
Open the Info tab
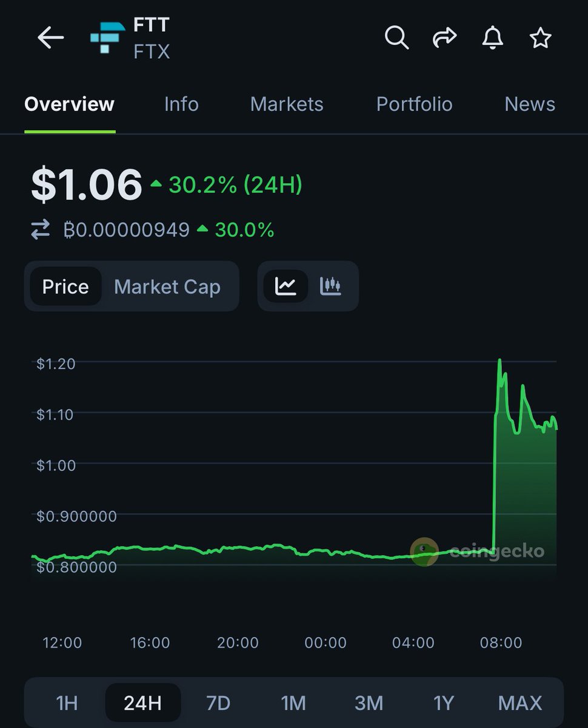pos(181,104)
